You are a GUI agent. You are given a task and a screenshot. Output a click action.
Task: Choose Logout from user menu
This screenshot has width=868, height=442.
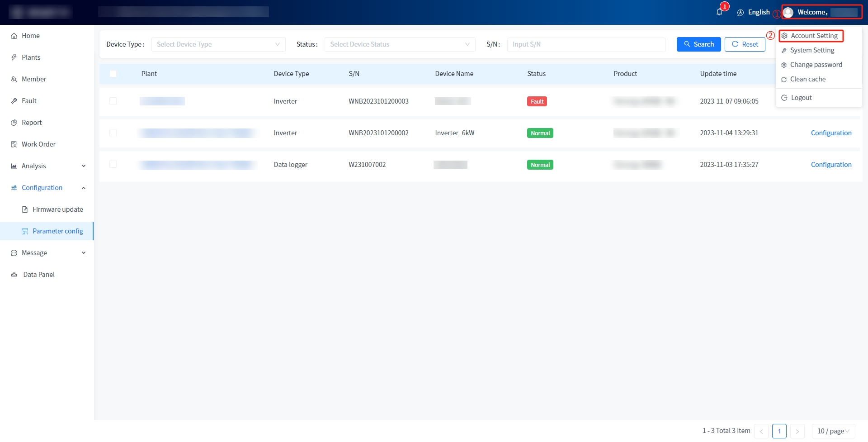click(801, 98)
